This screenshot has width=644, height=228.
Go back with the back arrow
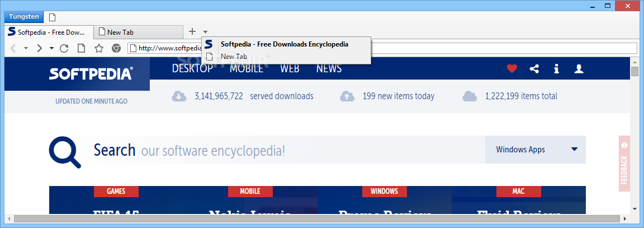click(13, 48)
